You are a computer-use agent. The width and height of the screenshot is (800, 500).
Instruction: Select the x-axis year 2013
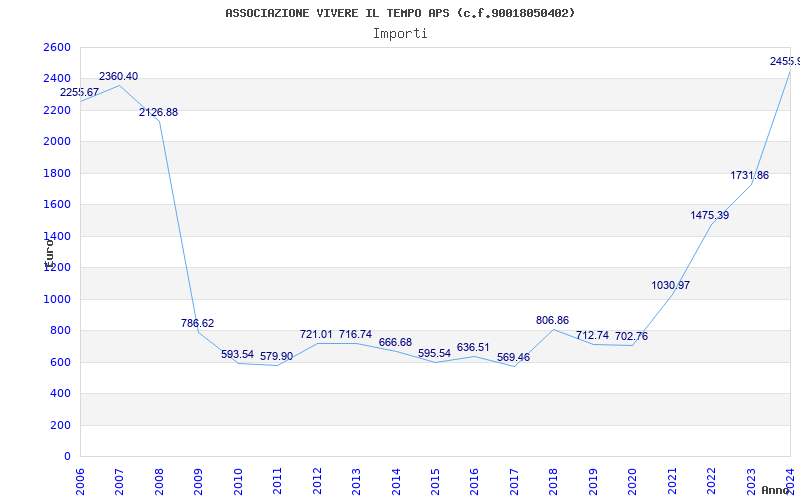pyautogui.click(x=357, y=482)
